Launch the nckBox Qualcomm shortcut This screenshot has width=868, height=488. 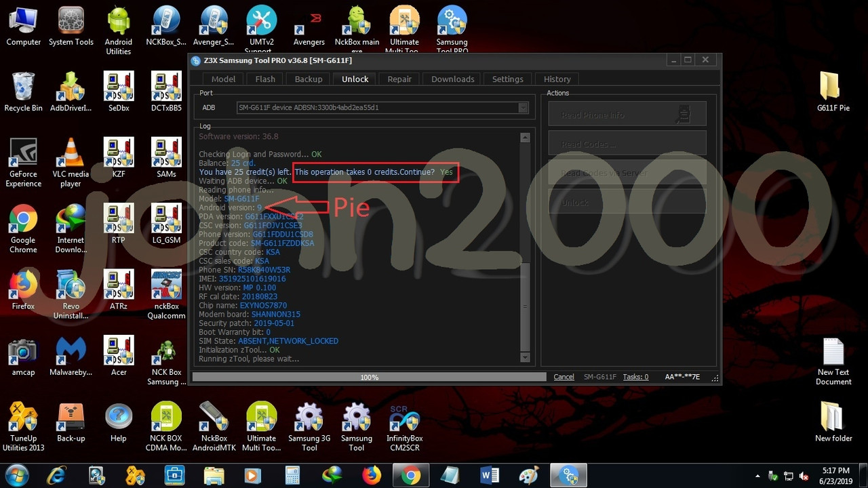(x=166, y=295)
